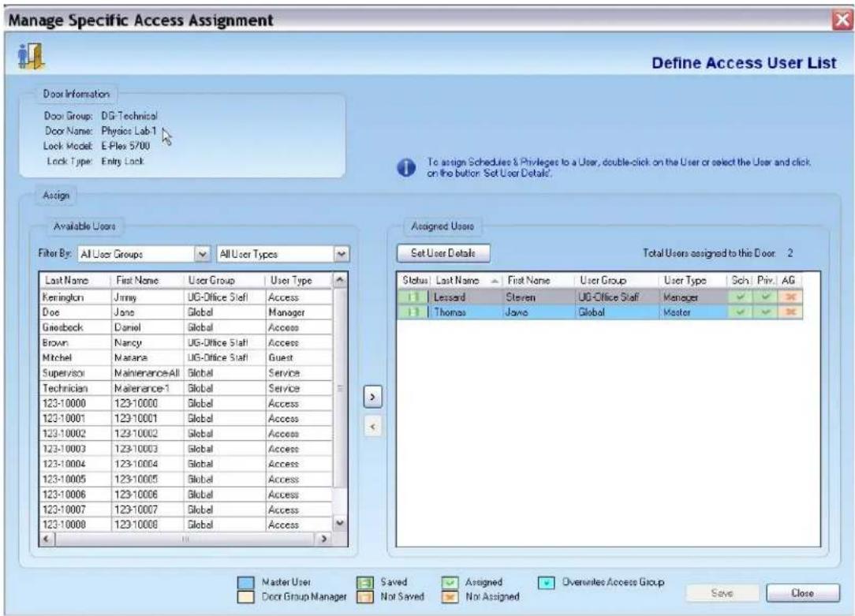Sort available users by Last Name header
The height and width of the screenshot is (616, 855).
pos(76,280)
